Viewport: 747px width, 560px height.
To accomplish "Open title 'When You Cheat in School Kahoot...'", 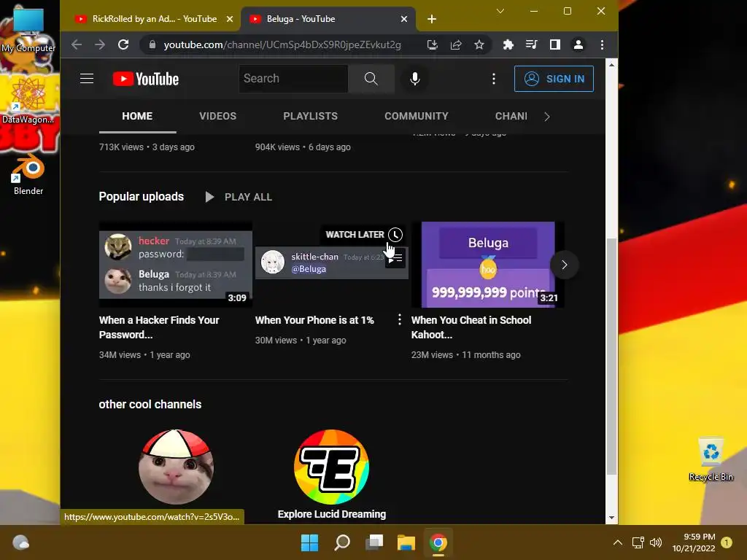I will (471, 327).
